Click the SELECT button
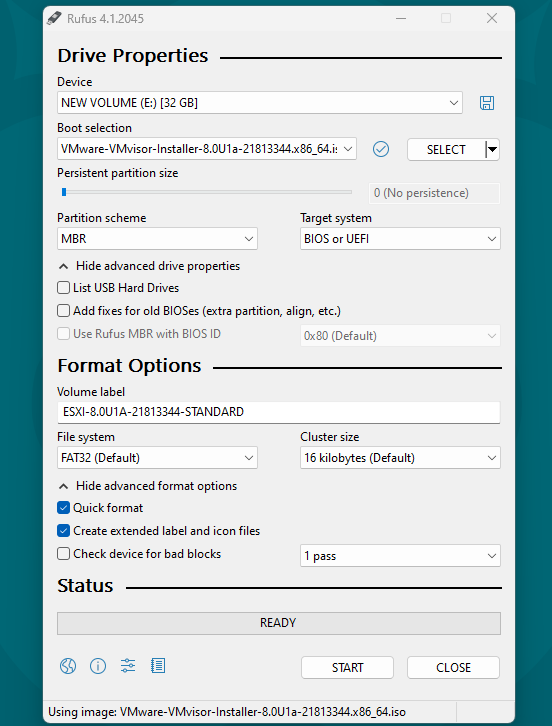This screenshot has width=552, height=726. coord(446,150)
